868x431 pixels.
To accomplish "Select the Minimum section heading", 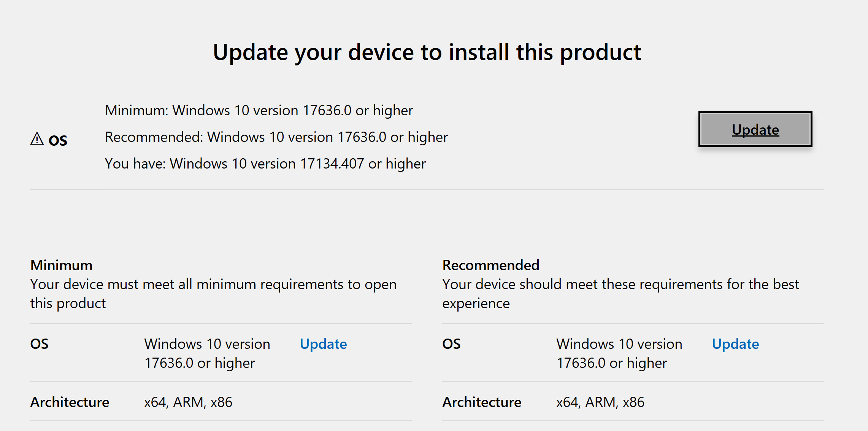I will [61, 265].
